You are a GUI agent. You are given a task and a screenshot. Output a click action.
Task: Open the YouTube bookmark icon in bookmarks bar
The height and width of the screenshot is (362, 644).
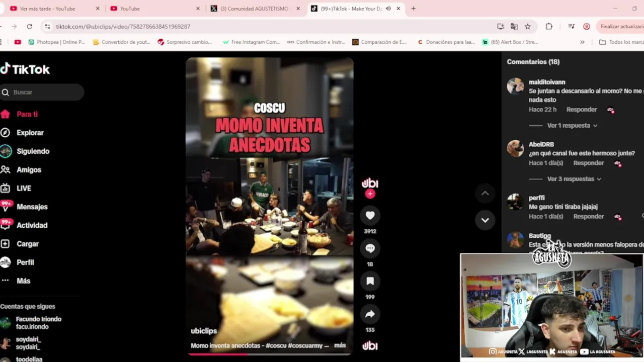pos(18,42)
